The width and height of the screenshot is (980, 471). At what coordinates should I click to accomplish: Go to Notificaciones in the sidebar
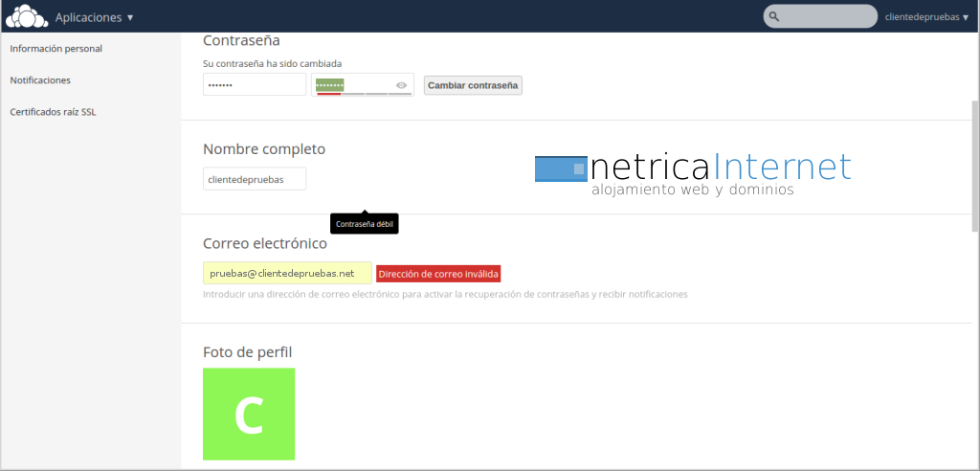pos(40,80)
